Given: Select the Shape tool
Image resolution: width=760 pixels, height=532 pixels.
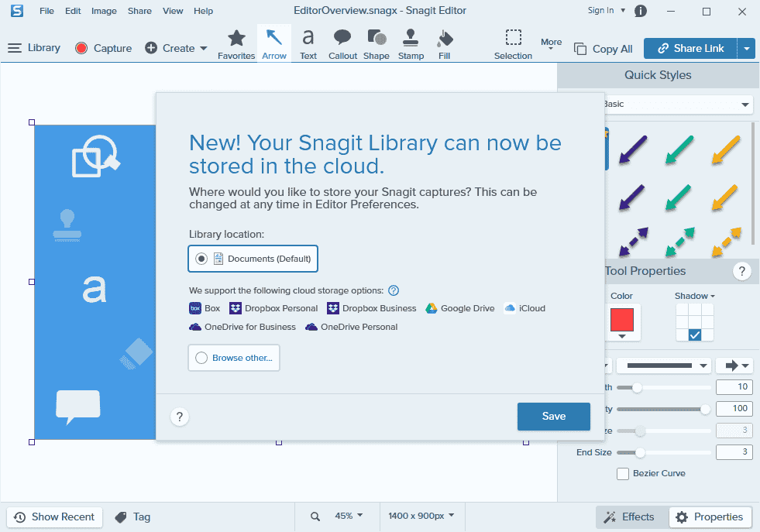Looking at the screenshot, I should 377,43.
